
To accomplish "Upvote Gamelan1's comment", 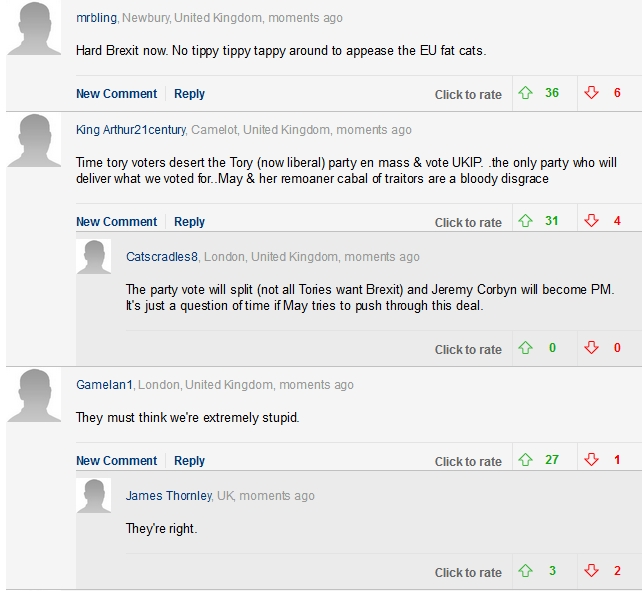I will point(526,460).
